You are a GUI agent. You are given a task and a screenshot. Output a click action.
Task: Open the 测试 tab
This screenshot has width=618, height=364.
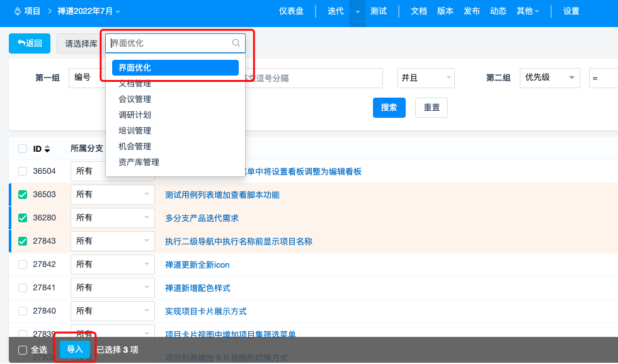pyautogui.click(x=379, y=11)
